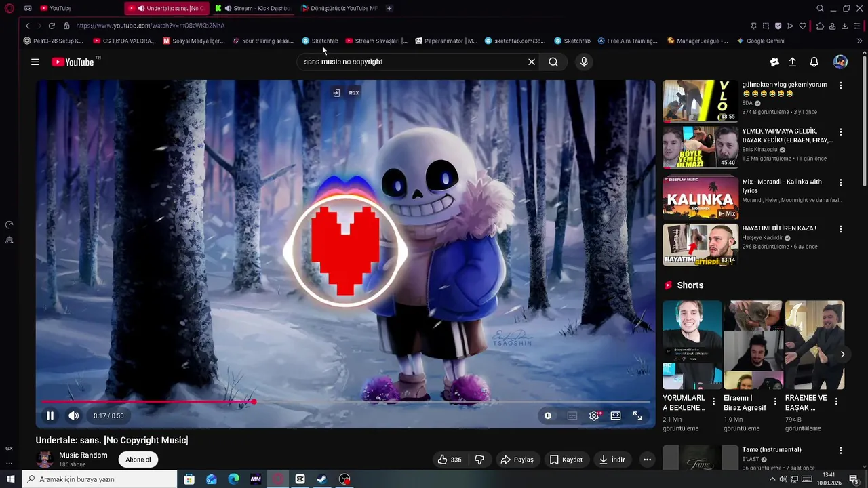Go to YouTube home via logo
The width and height of the screenshot is (868, 488).
click(x=73, y=62)
